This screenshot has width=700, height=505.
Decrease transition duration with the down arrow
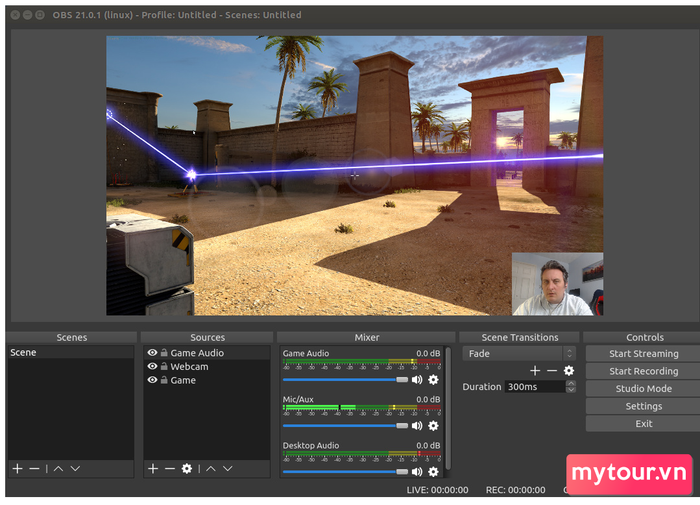pos(571,390)
